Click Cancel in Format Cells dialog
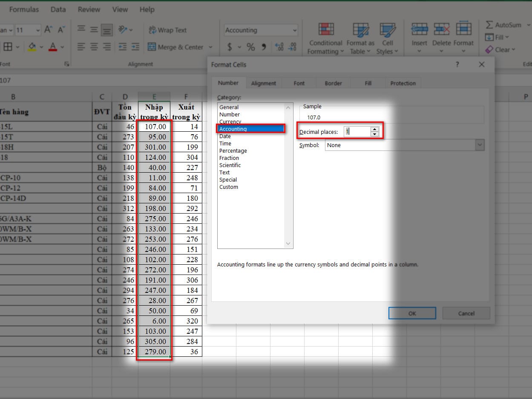This screenshot has height=399, width=532. tap(466, 313)
